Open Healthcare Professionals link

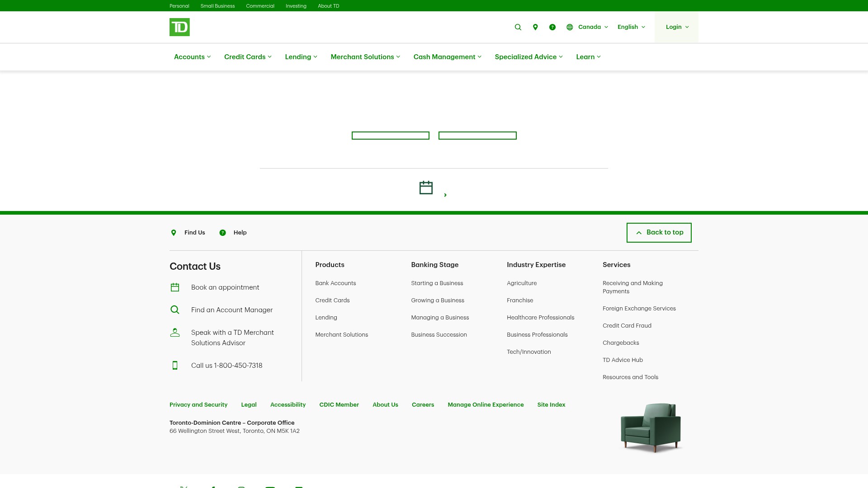(540, 318)
